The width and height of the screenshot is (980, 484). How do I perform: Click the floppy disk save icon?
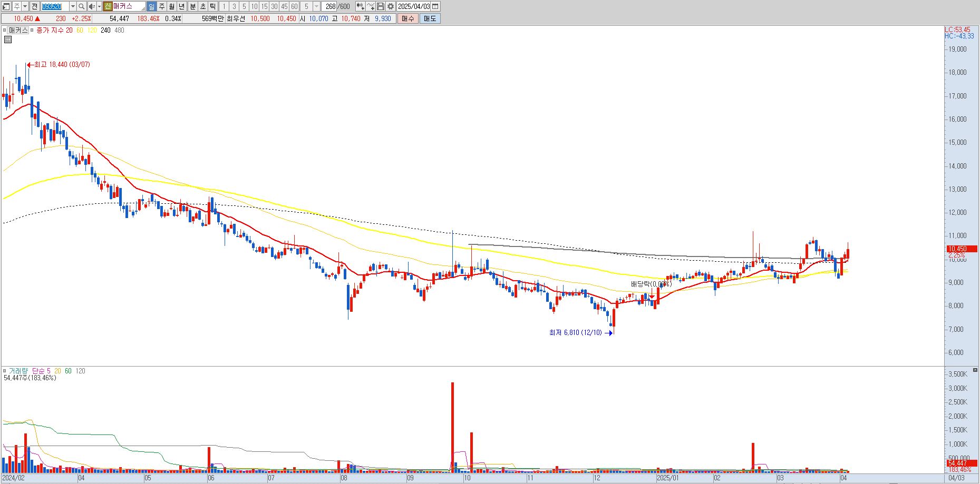pyautogui.click(x=381, y=6)
